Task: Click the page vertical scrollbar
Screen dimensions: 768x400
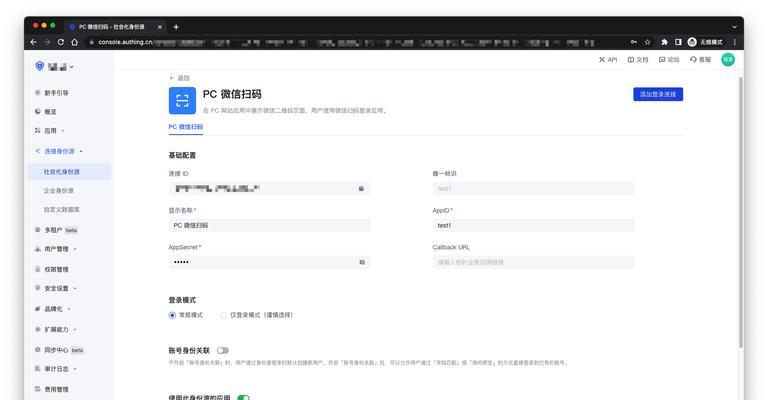Action: (x=741, y=212)
